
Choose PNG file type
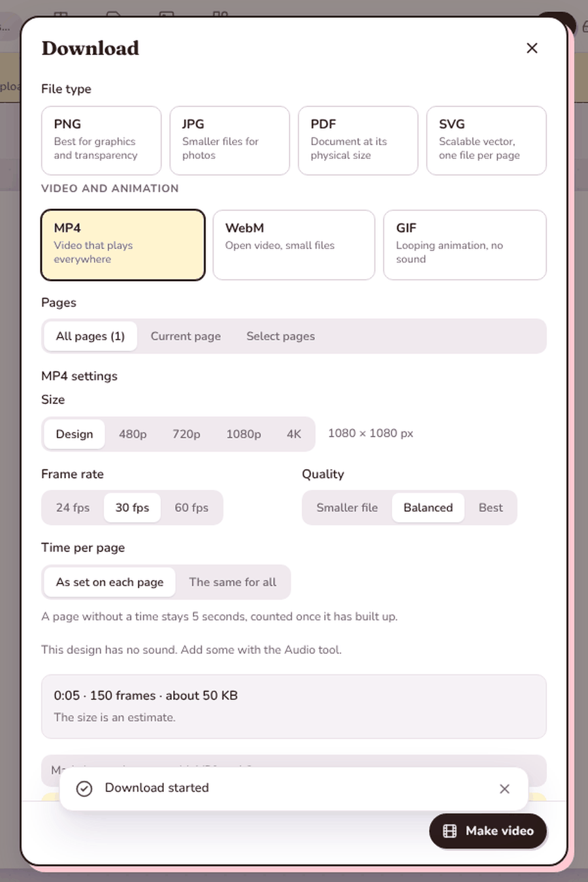[101, 140]
